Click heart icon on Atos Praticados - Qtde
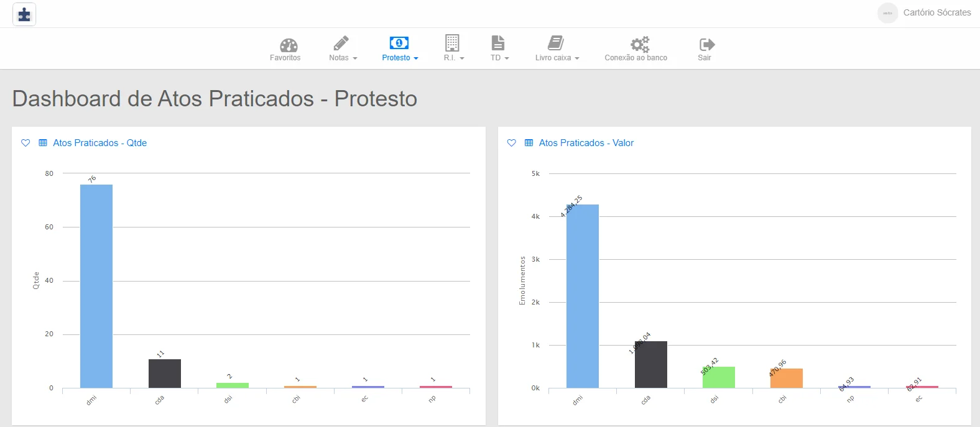The image size is (980, 427). [25, 143]
